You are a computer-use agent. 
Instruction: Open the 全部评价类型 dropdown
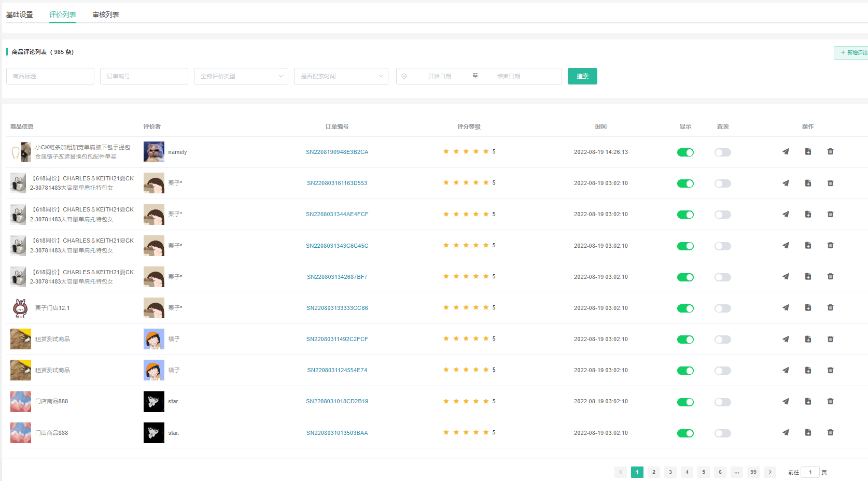click(x=241, y=76)
